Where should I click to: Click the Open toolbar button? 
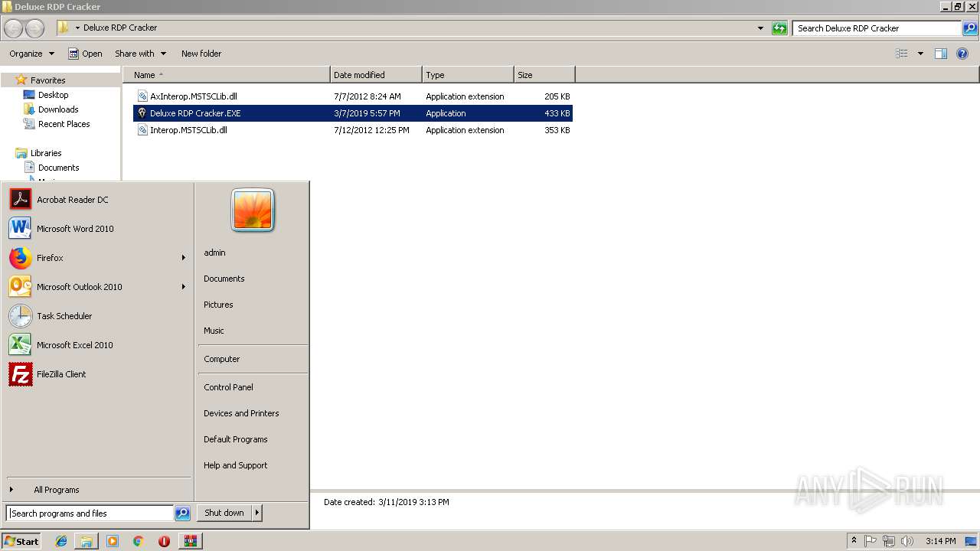point(85,54)
